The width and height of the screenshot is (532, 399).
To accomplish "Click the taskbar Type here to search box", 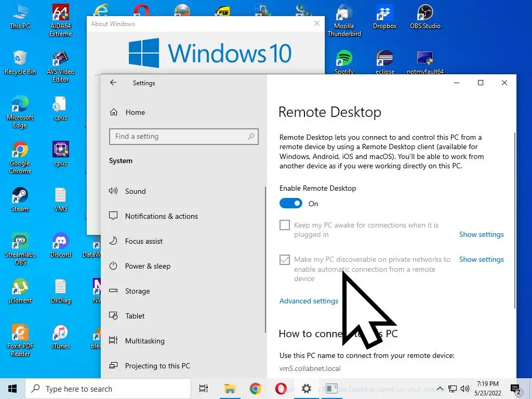I will point(108,389).
